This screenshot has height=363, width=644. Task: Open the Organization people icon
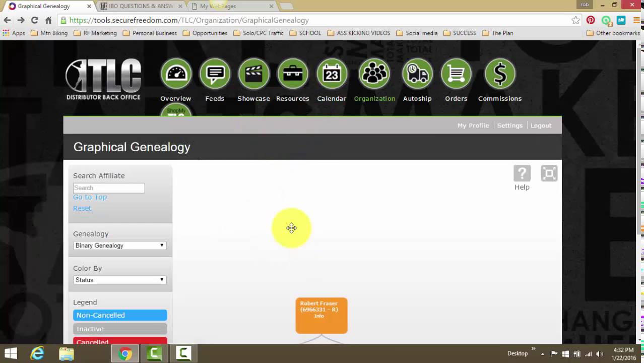(x=374, y=74)
